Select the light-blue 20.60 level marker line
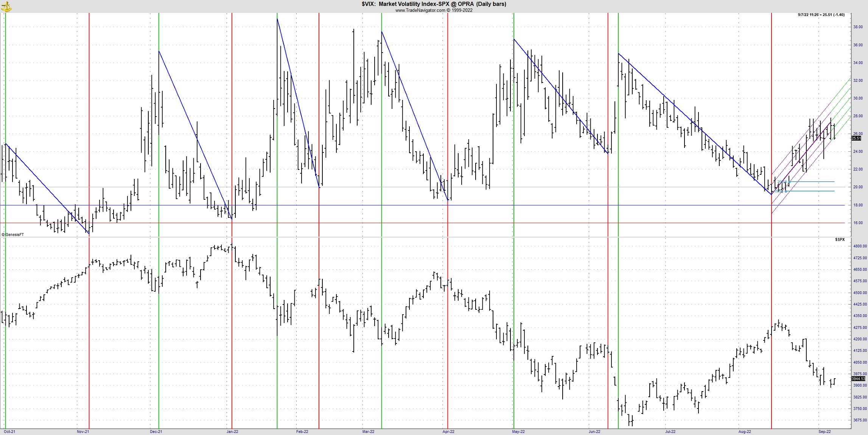The image size is (868, 435). tap(812, 182)
